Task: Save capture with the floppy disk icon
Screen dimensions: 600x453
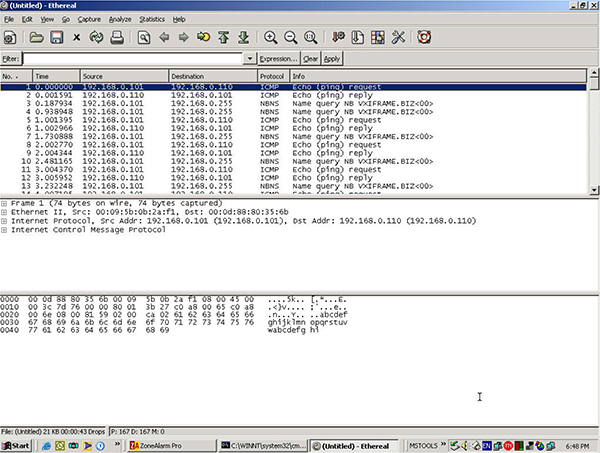Action: pyautogui.click(x=57, y=37)
